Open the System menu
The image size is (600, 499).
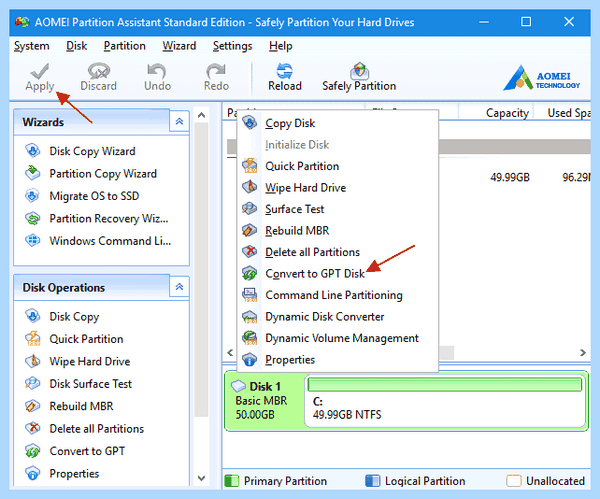(x=32, y=46)
